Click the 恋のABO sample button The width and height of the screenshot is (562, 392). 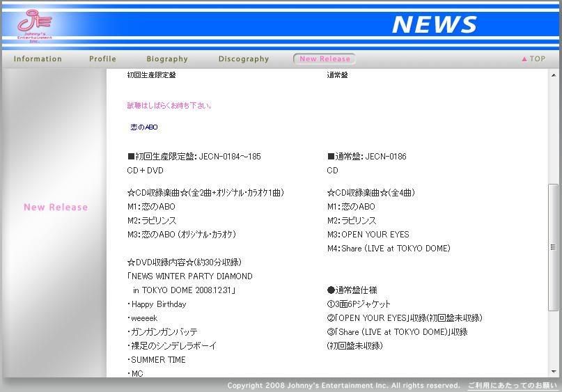tap(144, 127)
